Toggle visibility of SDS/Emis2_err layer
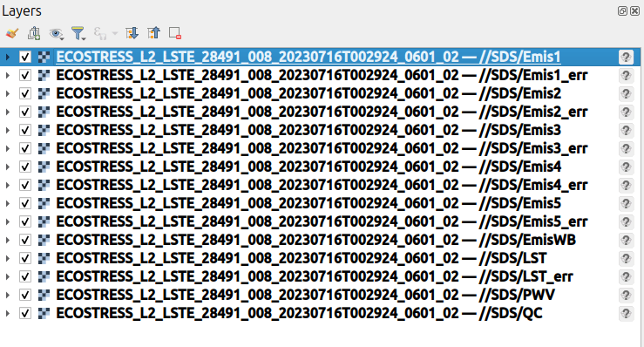644x347 pixels. [25, 112]
